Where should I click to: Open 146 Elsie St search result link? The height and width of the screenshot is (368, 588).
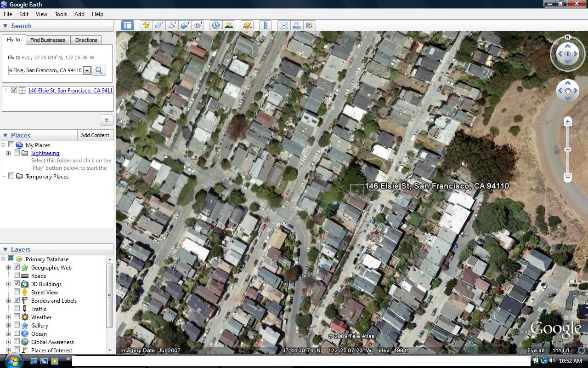coord(70,91)
